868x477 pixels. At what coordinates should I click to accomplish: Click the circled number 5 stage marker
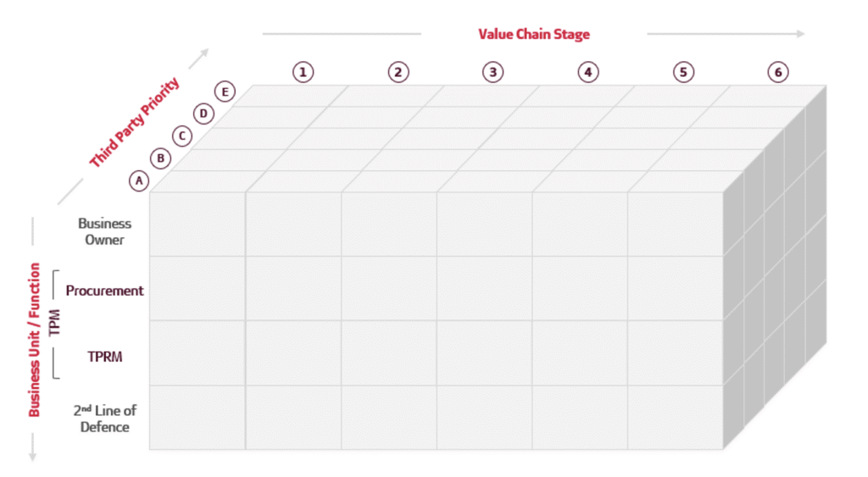(683, 72)
